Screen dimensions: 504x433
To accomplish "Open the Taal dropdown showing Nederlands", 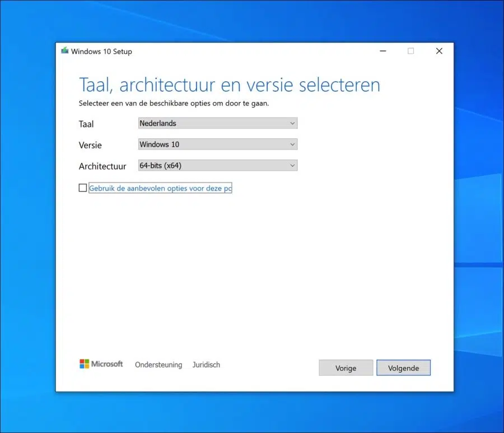I will tap(218, 123).
